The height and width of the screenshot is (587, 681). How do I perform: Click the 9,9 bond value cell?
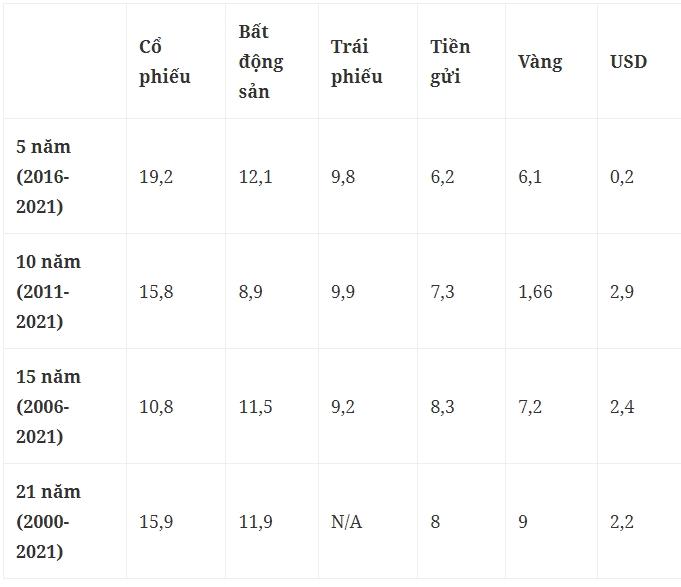(x=342, y=292)
